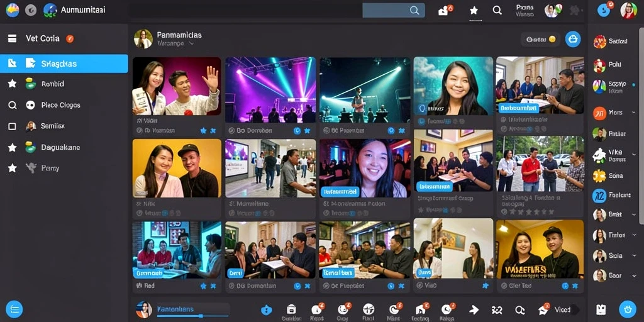This screenshot has width=644, height=322.
Task: Click the magnifier icon in the search box
Action: [x=415, y=10]
